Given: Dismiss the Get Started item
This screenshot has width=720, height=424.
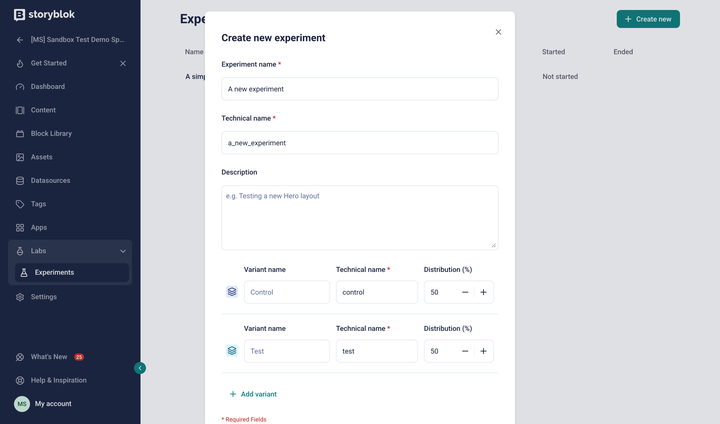Looking at the screenshot, I should click(x=123, y=63).
